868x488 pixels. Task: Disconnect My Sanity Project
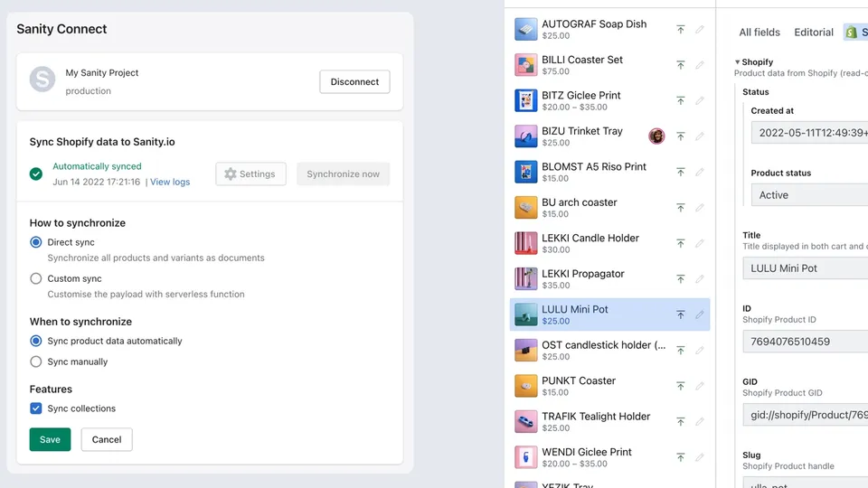(354, 81)
